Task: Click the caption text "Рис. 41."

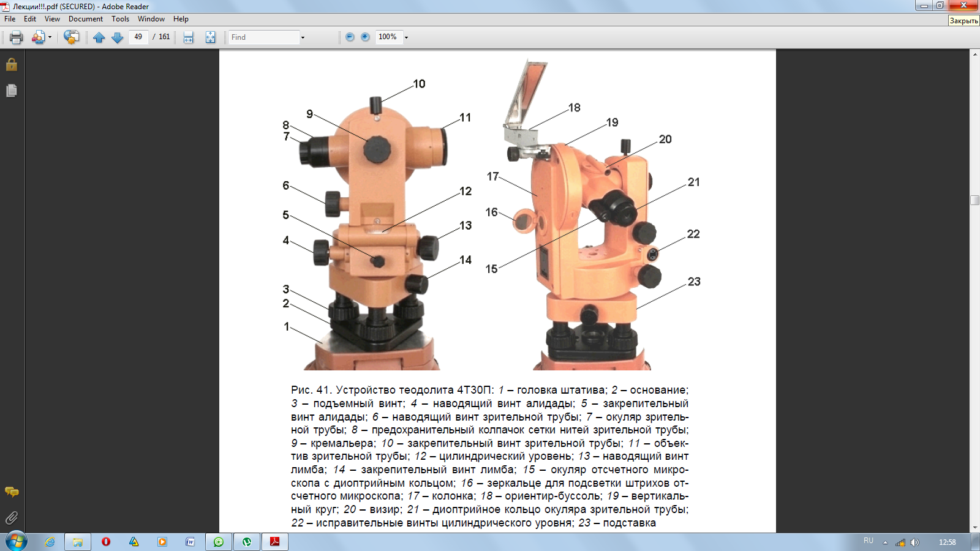Action: [311, 390]
